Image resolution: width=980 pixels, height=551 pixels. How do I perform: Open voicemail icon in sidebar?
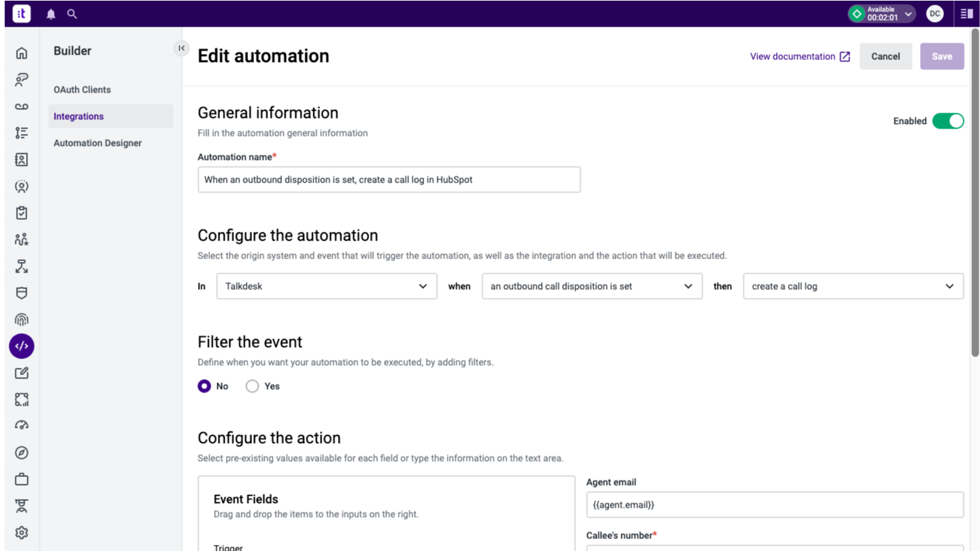[21, 107]
